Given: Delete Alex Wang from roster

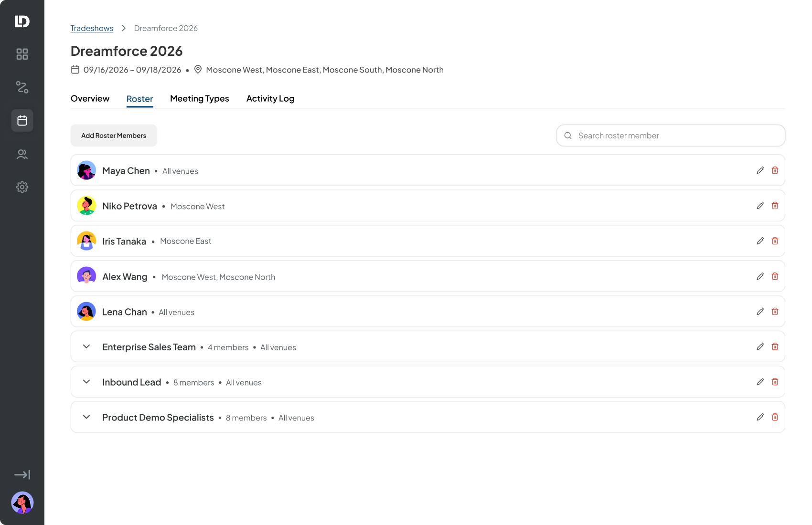Looking at the screenshot, I should click(x=775, y=276).
